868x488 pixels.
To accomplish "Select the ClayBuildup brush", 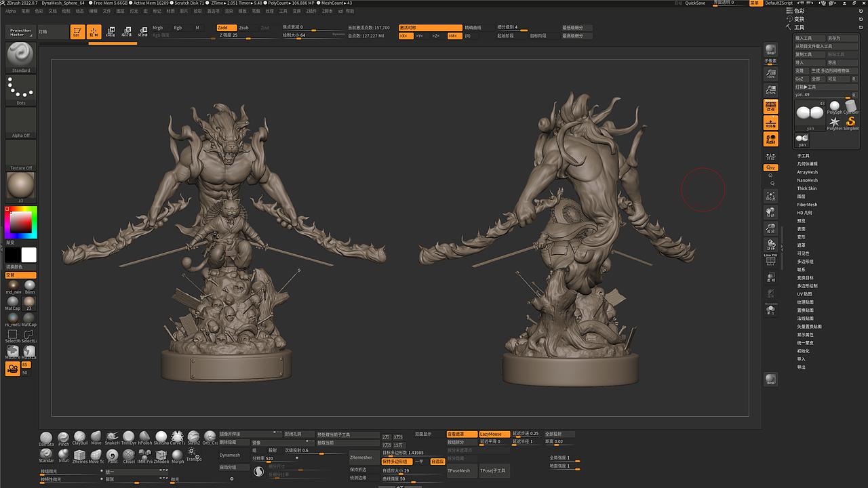I will [x=80, y=439].
